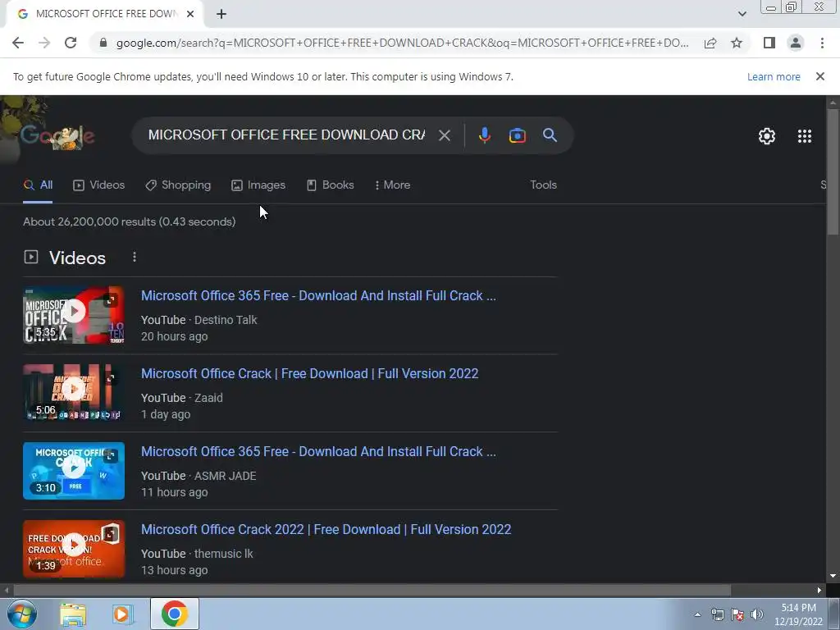840x630 pixels.
Task: Click the Google doodle logo
Action: [x=58, y=136]
